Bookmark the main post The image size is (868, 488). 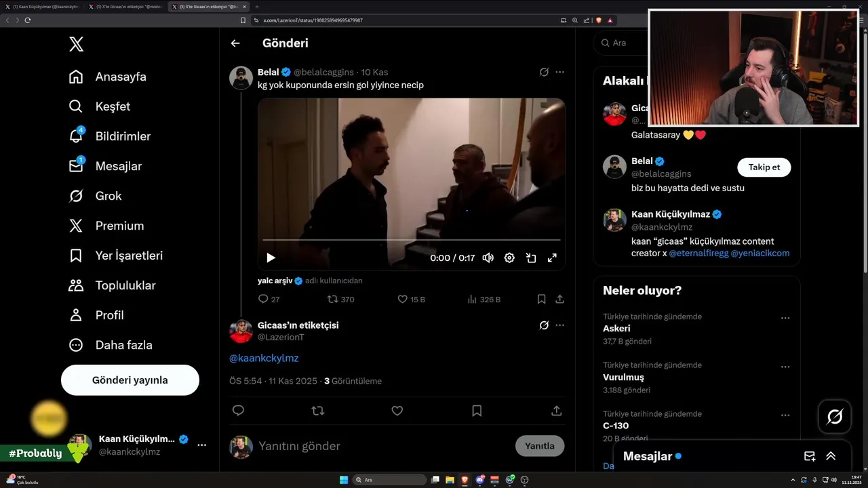point(477,411)
